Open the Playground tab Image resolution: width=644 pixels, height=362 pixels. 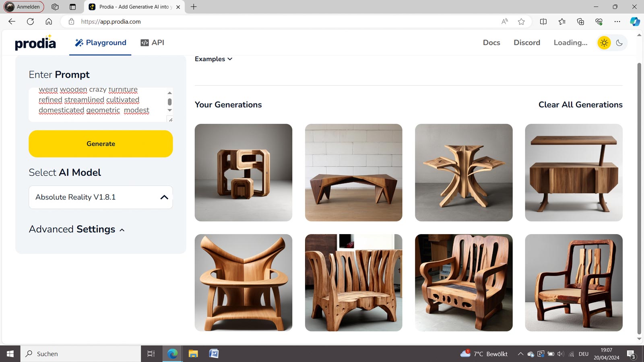pyautogui.click(x=100, y=43)
